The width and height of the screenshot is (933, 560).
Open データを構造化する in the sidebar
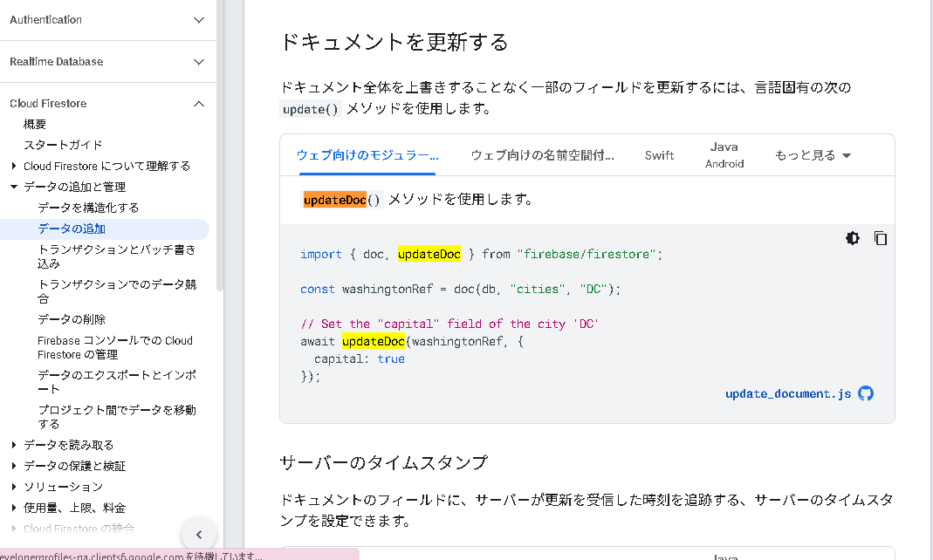[88, 208]
